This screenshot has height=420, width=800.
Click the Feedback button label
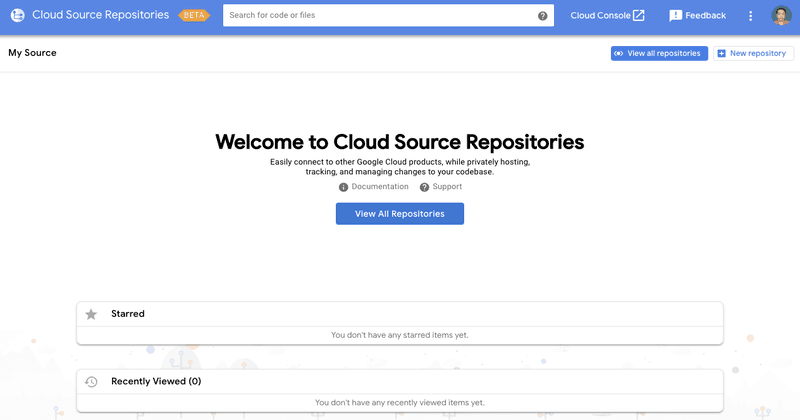click(x=705, y=16)
